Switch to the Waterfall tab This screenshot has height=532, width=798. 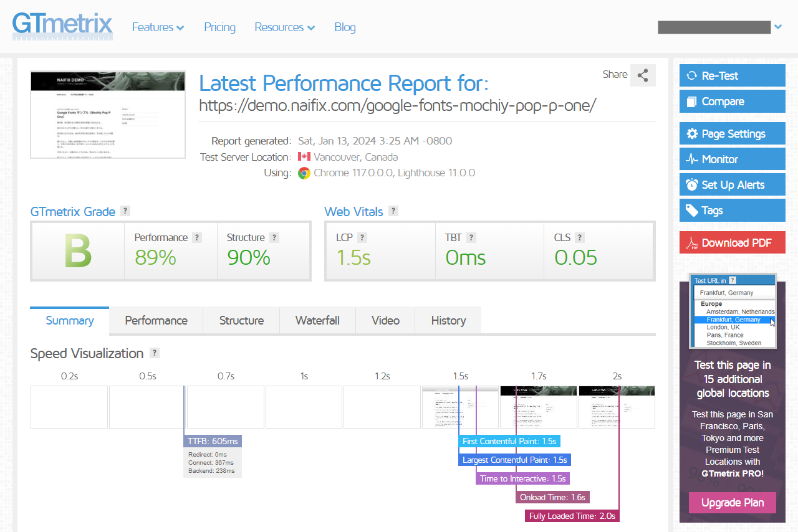(x=317, y=320)
